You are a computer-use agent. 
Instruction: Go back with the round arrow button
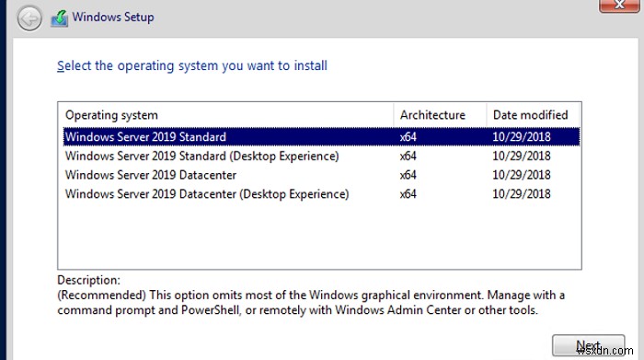click(29, 18)
